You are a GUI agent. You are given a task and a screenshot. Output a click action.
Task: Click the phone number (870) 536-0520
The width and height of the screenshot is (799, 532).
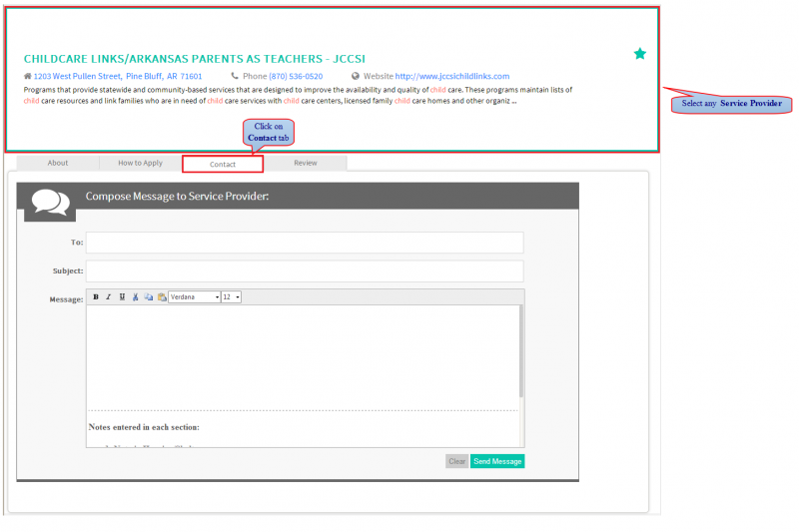[296, 76]
